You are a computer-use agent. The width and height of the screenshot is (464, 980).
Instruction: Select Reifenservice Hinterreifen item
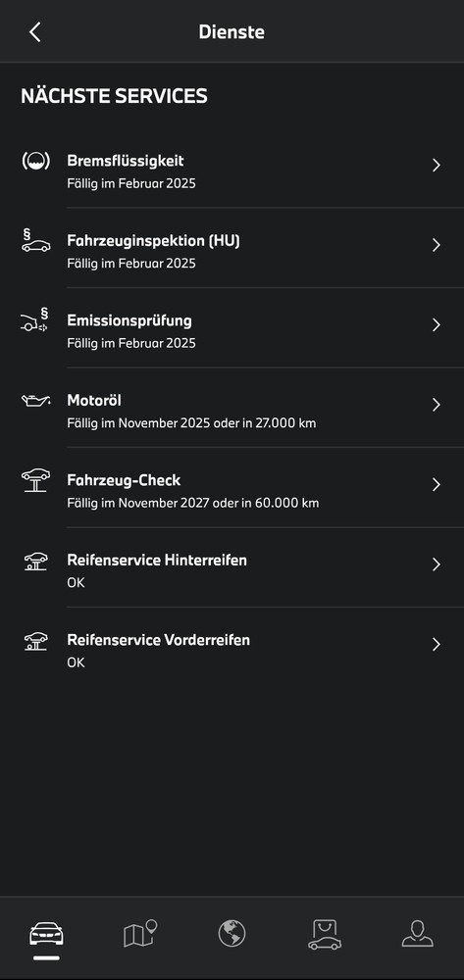(x=232, y=567)
